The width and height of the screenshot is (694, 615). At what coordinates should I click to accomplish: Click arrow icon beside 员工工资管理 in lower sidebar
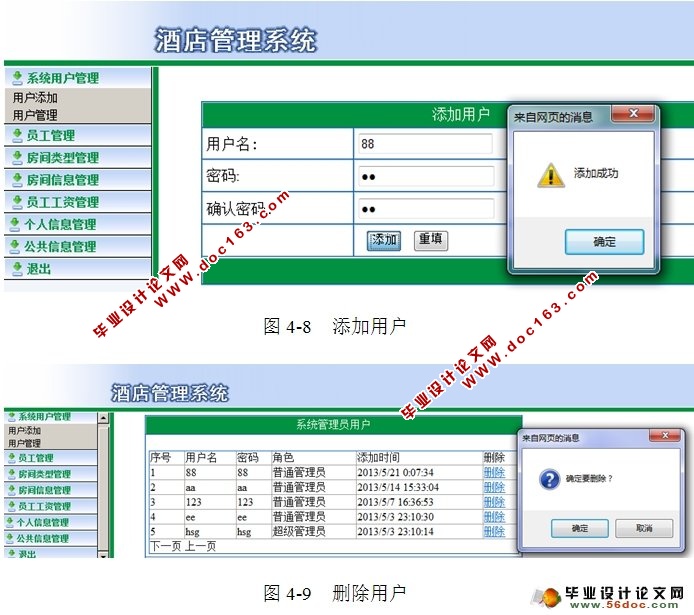coord(12,506)
